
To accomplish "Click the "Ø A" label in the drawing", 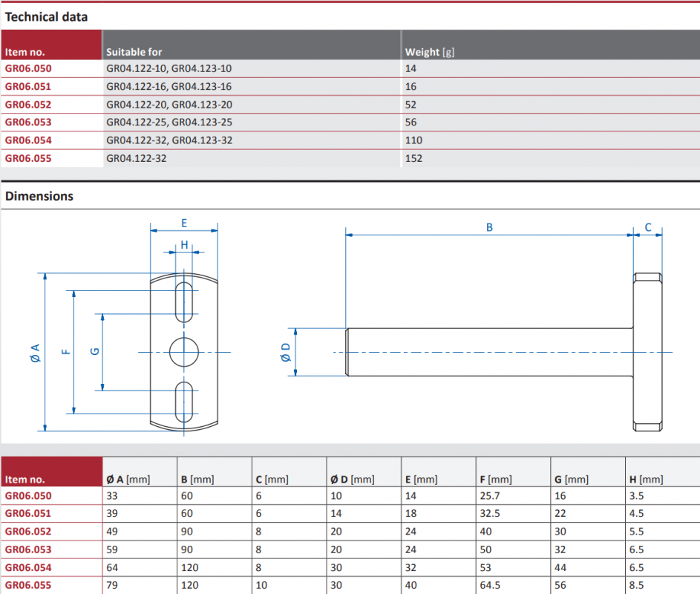I will (35, 353).
